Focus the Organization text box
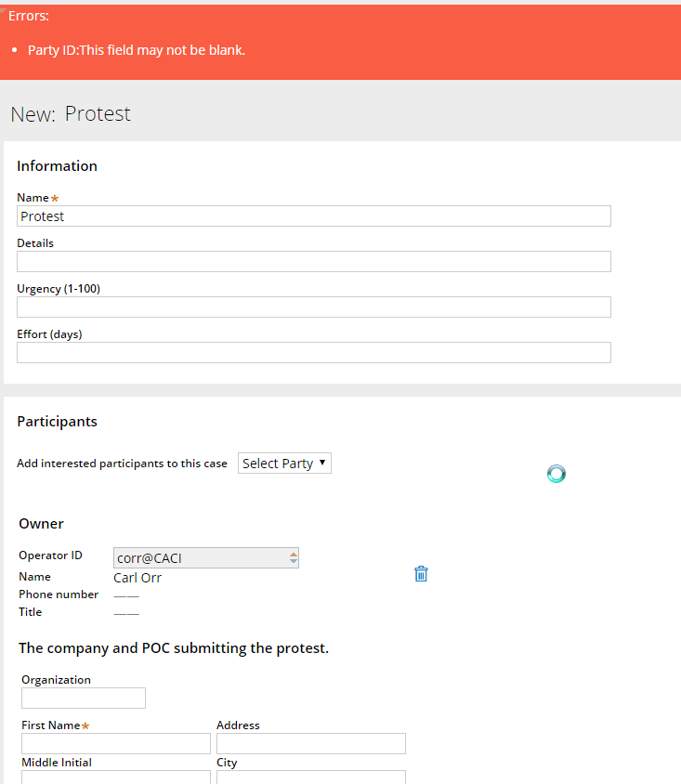The image size is (681, 784). (84, 699)
